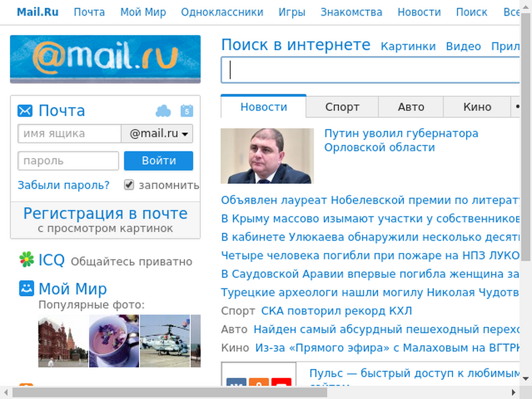Click the Поиск в интернете heading link
Screen dimensions: 532x399
(x=296, y=45)
